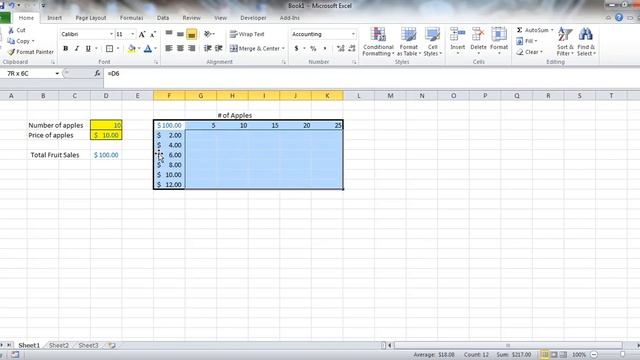Click the Copy button in Clipboard
The width and height of the screenshot is (640, 360).
pos(20,41)
